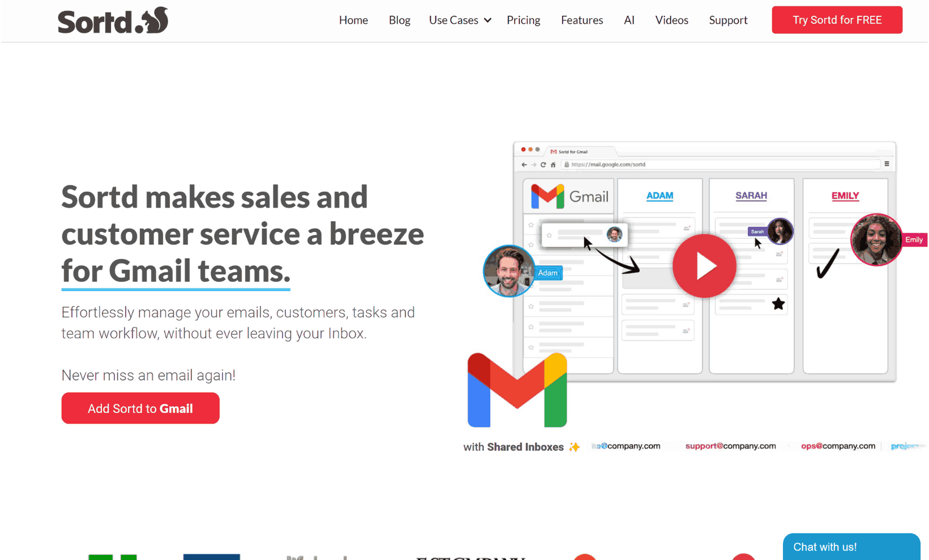Image resolution: width=929 pixels, height=560 pixels.
Task: Play the Sortd demo video
Action: (704, 266)
